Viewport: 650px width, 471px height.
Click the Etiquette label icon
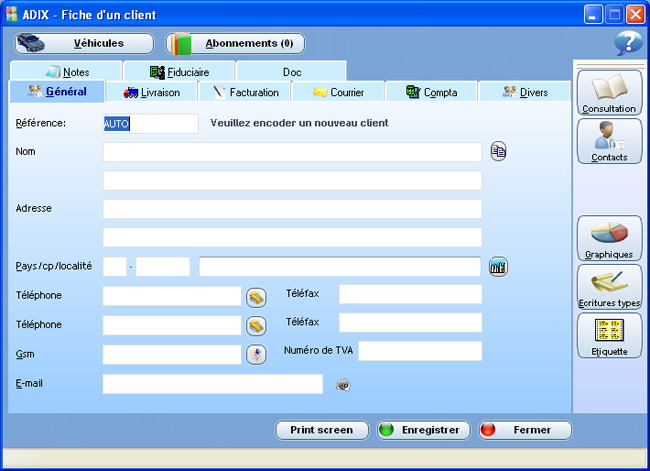click(x=609, y=336)
